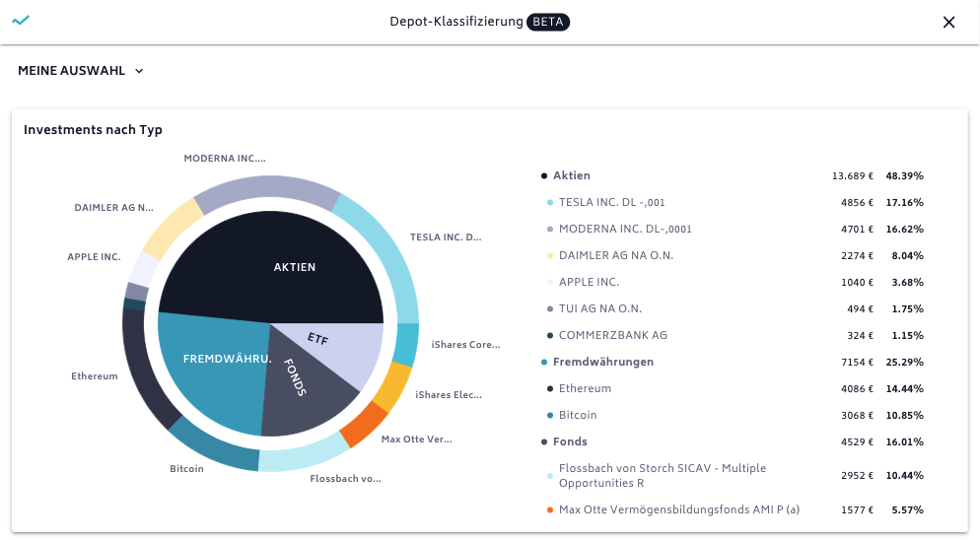
Task: Click the Fonds category heading
Action: coord(571,441)
